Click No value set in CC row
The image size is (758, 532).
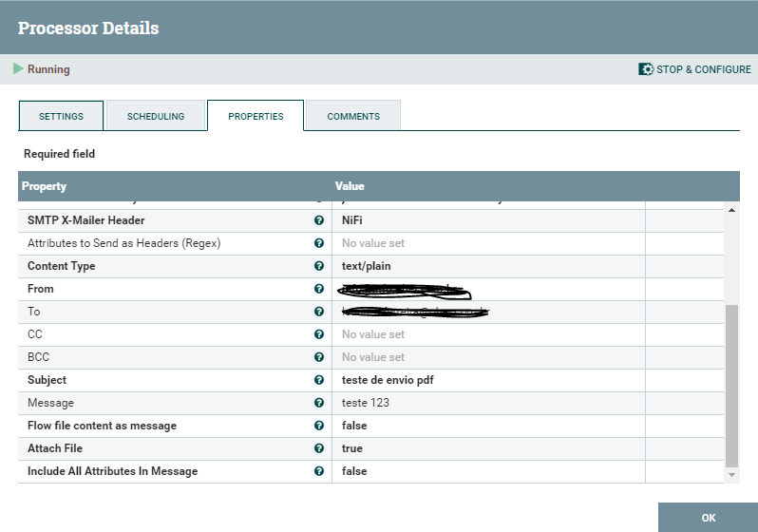coord(372,334)
